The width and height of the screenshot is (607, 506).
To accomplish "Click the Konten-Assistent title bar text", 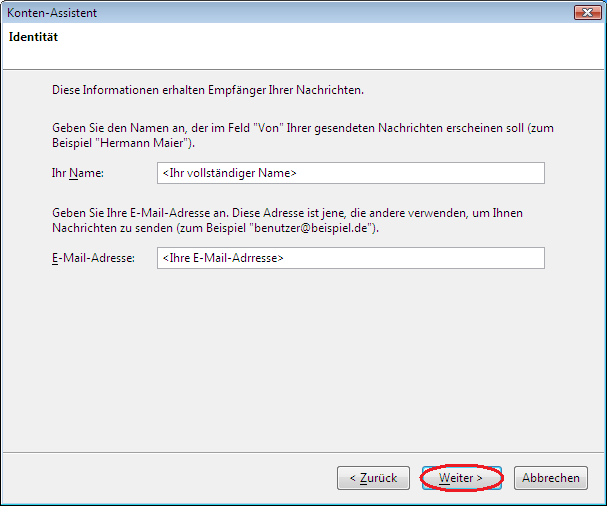I will pos(50,11).
